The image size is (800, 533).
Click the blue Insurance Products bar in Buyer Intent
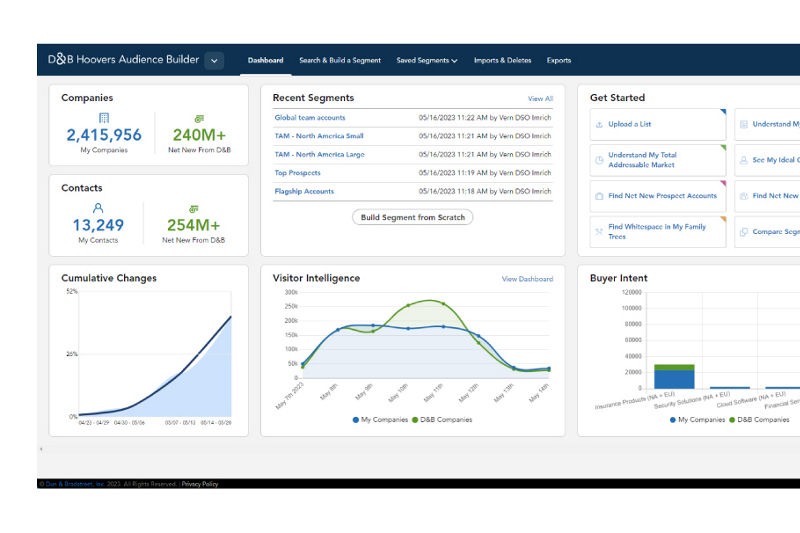(x=674, y=379)
